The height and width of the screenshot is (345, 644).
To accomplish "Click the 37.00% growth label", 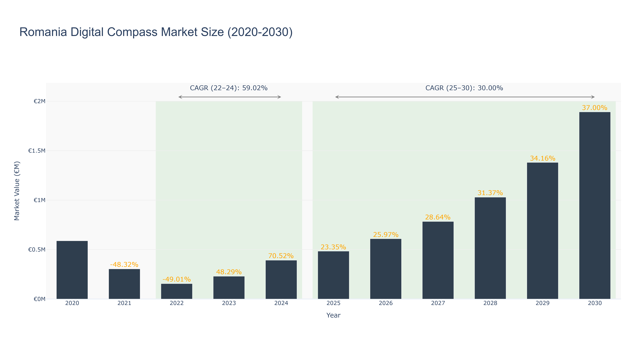I will pos(595,108).
